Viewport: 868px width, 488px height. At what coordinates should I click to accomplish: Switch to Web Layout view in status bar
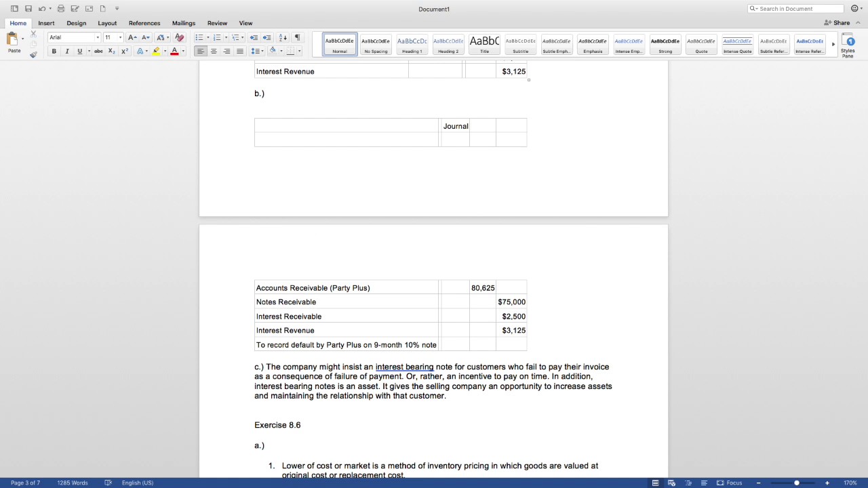tap(671, 483)
